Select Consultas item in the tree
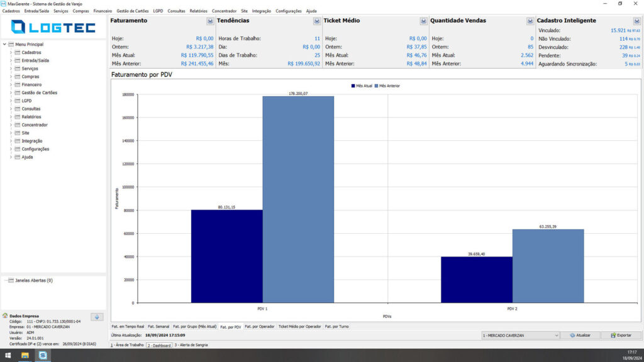 [31, 109]
